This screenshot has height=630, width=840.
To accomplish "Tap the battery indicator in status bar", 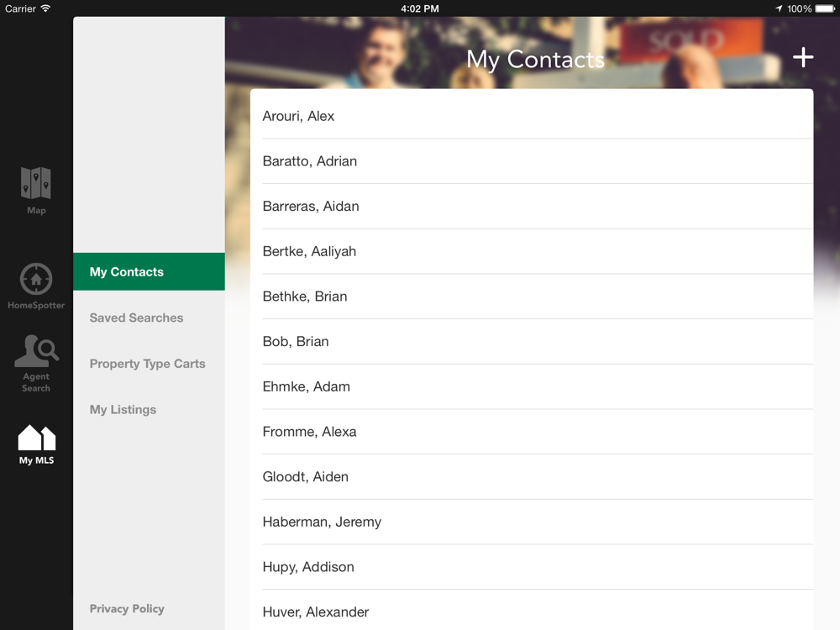I will (x=825, y=8).
